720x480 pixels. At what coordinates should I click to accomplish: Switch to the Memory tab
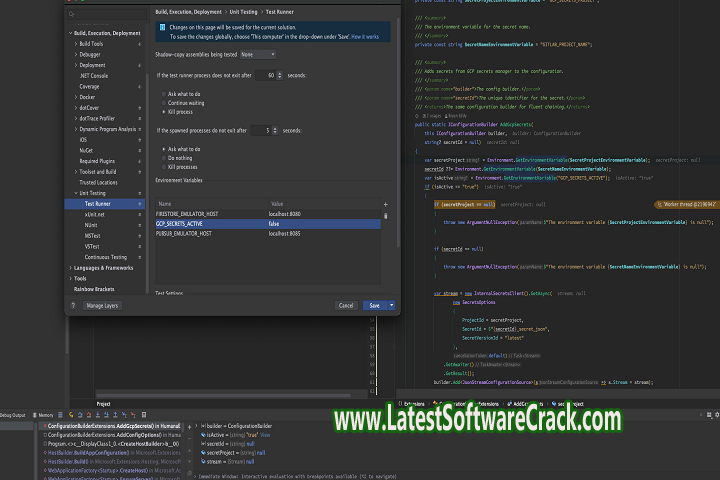44,414
